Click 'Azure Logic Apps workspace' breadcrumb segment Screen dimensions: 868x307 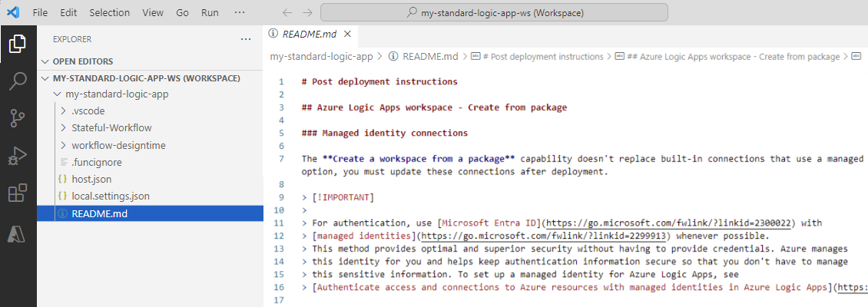coord(734,57)
